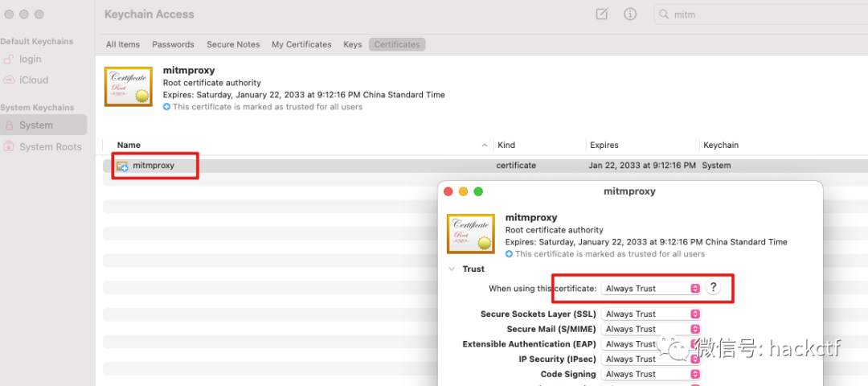
Task: Click the iCloud cloud icon in sidebar
Action: tap(9, 80)
